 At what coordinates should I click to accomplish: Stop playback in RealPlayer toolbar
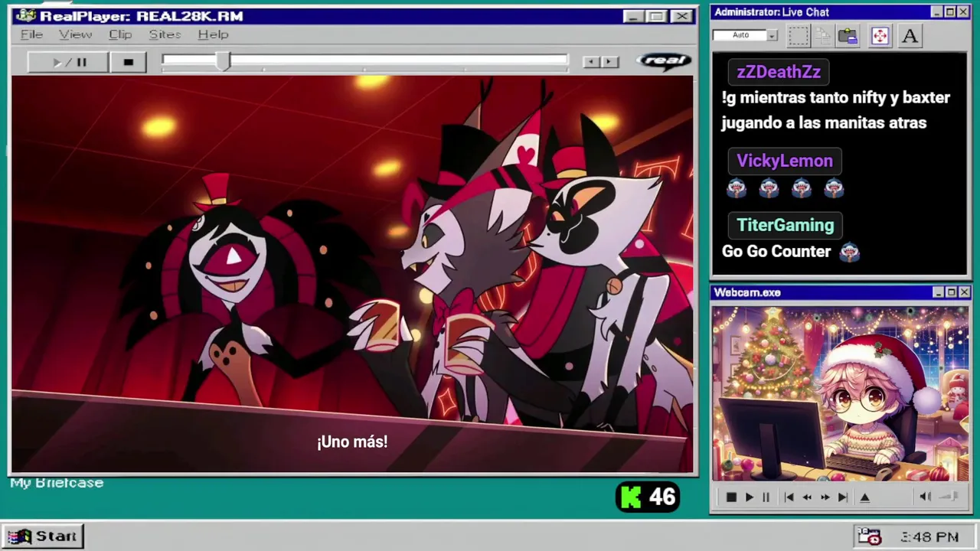click(128, 62)
